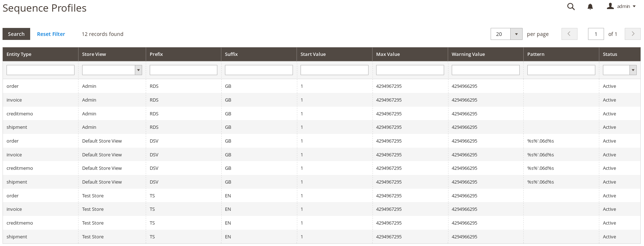Viewport: 644px width, 246px height.
Task: Click the Sequence Profiles page title
Action: click(44, 8)
